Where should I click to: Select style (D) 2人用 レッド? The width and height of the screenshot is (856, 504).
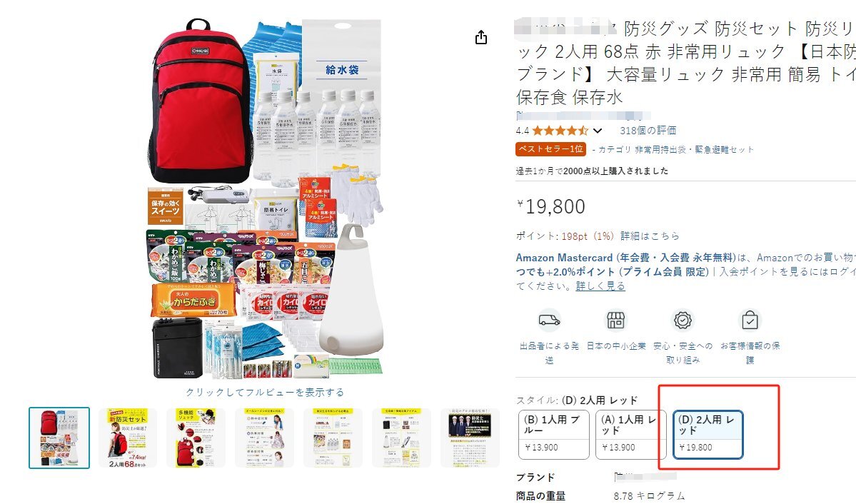pos(708,435)
